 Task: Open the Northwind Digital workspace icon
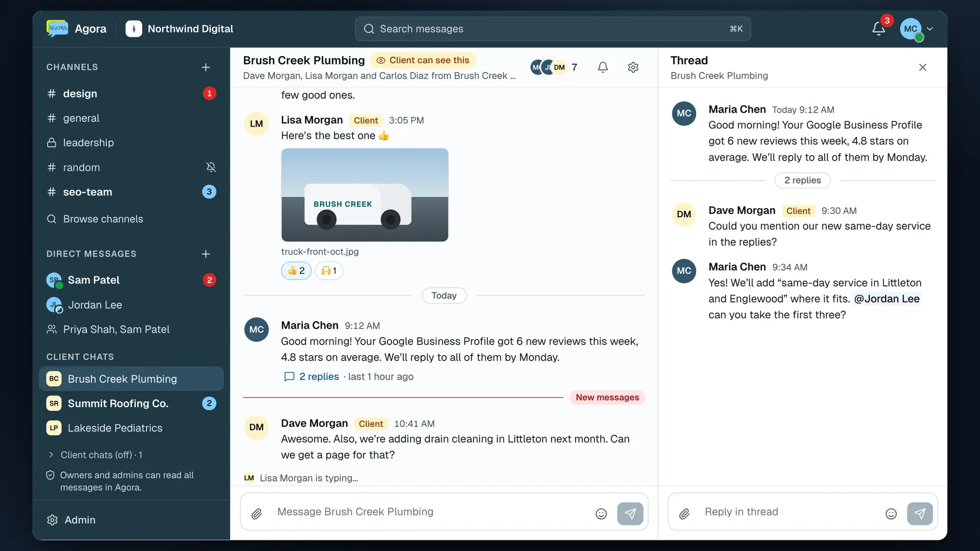click(x=134, y=29)
